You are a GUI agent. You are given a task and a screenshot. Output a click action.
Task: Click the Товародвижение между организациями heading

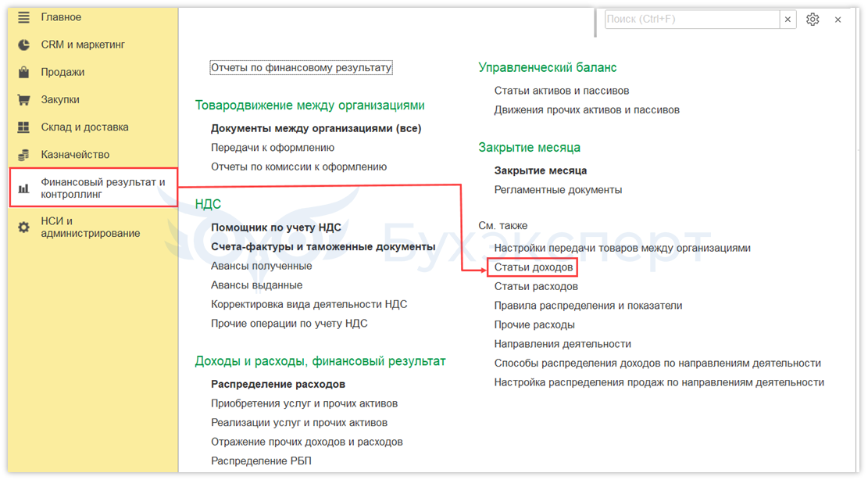310,106
